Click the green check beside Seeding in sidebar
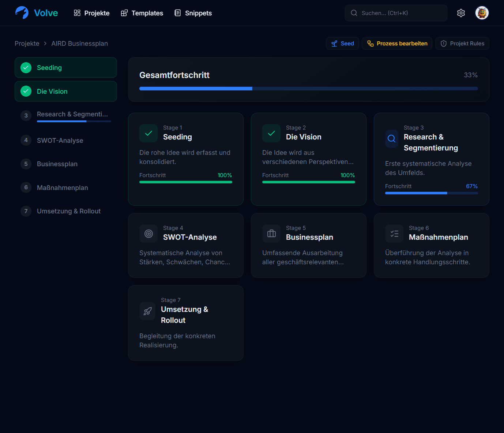 (x=26, y=68)
